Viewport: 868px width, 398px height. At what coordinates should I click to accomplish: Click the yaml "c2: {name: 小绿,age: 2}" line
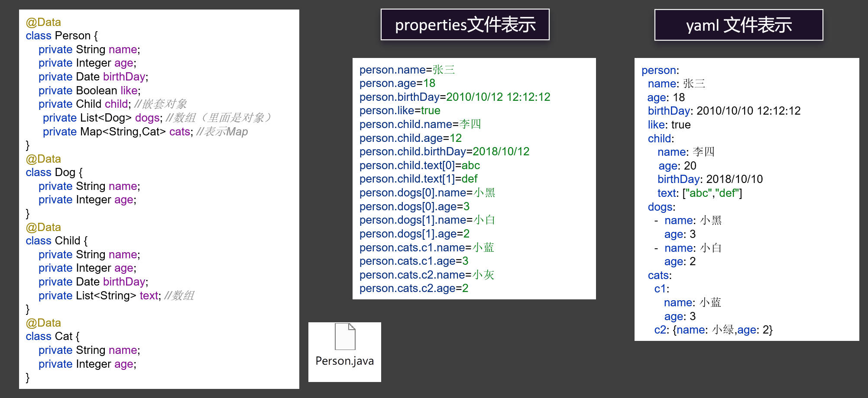coord(713,330)
